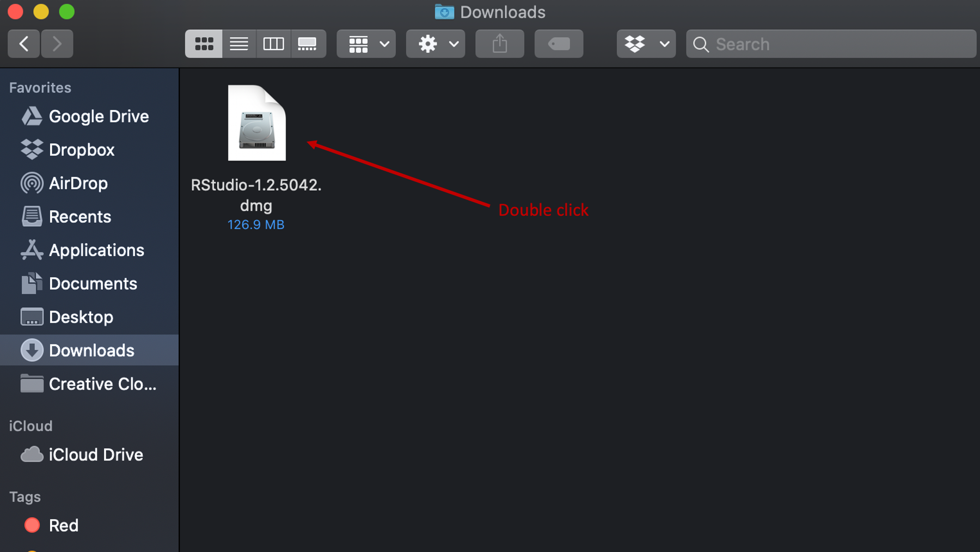980x552 pixels.
Task: Filter by the Red tag
Action: coord(89,525)
